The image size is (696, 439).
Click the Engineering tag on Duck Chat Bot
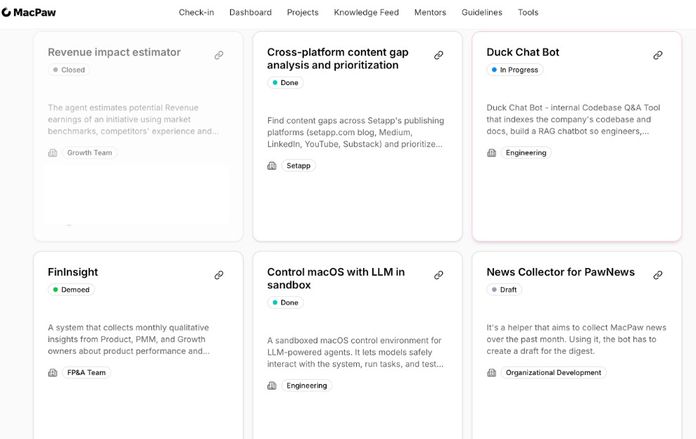pos(526,153)
